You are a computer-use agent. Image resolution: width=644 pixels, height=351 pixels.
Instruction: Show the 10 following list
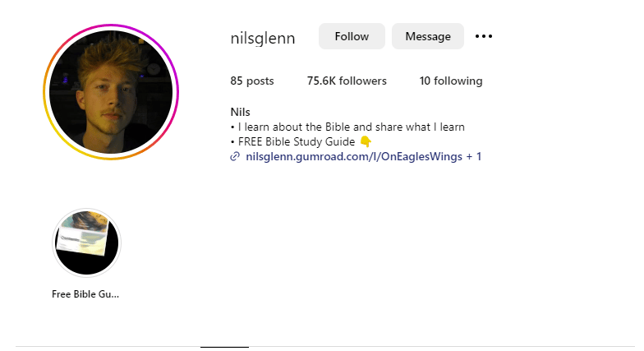(x=450, y=81)
